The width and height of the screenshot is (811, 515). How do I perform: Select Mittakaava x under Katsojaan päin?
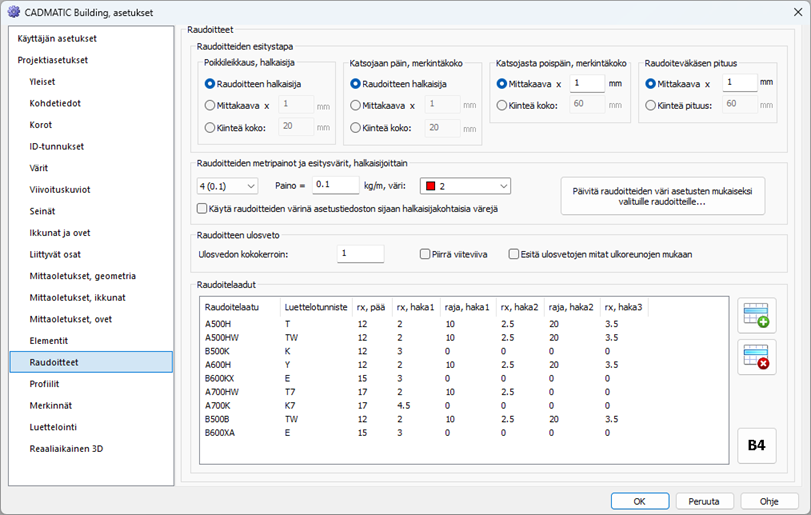click(x=383, y=105)
